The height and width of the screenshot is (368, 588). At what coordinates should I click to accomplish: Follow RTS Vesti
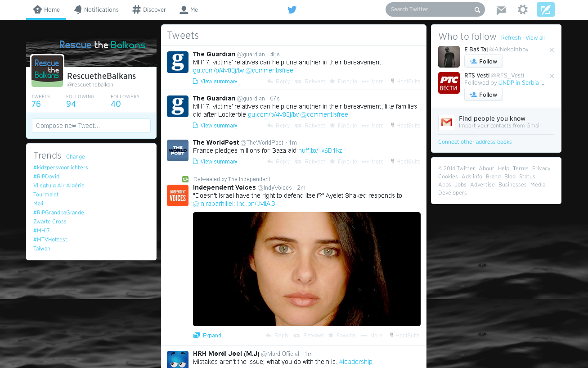484,95
